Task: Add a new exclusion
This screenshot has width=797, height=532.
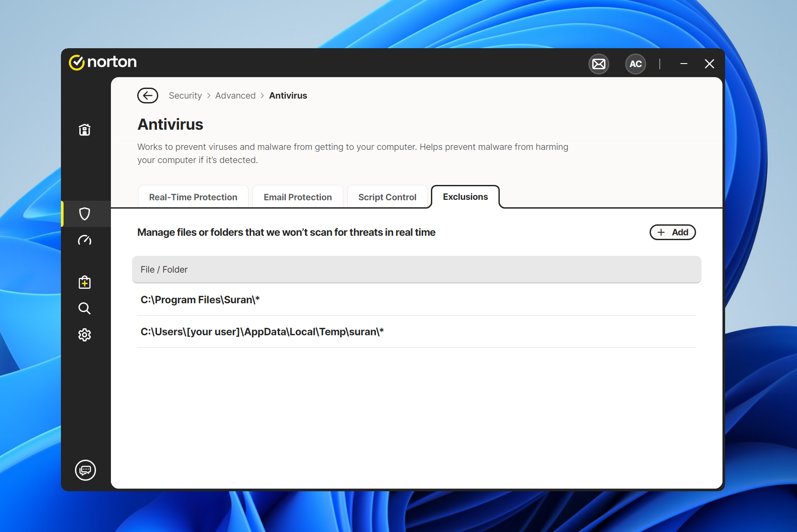Action: click(x=672, y=232)
